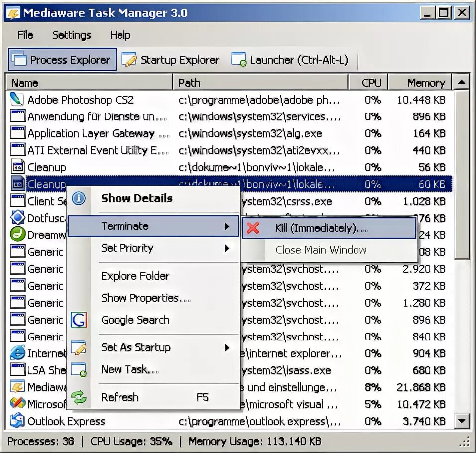
Task: Select Close Main Window option
Action: (329, 250)
